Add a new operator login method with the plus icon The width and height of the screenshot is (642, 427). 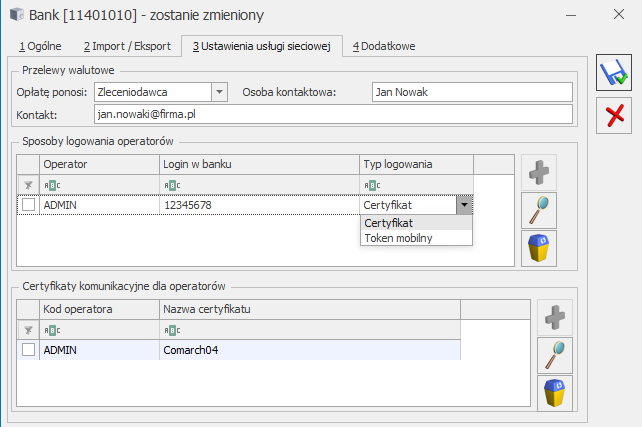coord(538,172)
